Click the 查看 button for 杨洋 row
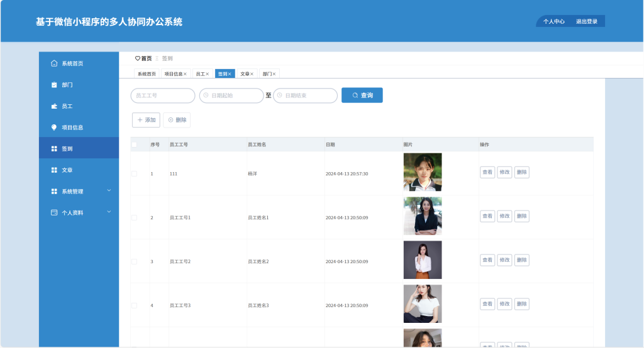Image resolution: width=644 pixels, height=348 pixels. click(x=487, y=172)
